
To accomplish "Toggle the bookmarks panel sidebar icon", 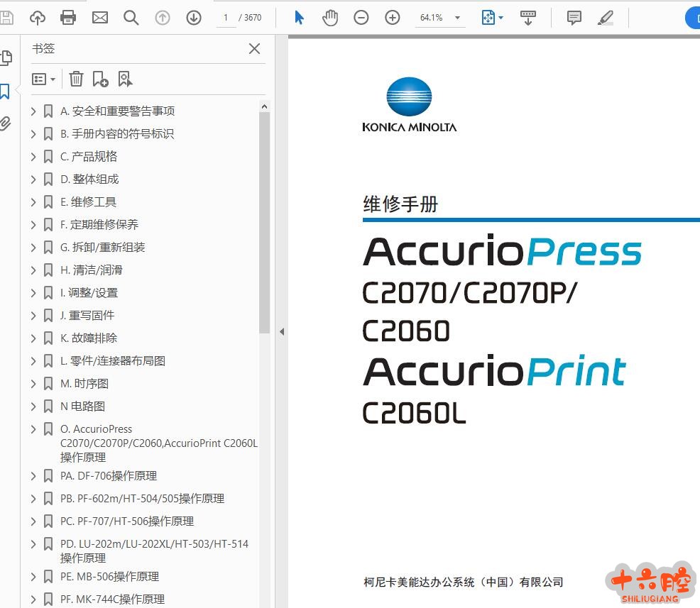I will click(5, 91).
